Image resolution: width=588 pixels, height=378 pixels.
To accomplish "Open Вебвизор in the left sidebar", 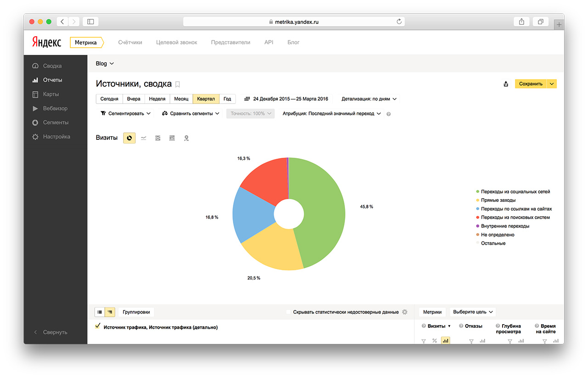I will [x=55, y=109].
